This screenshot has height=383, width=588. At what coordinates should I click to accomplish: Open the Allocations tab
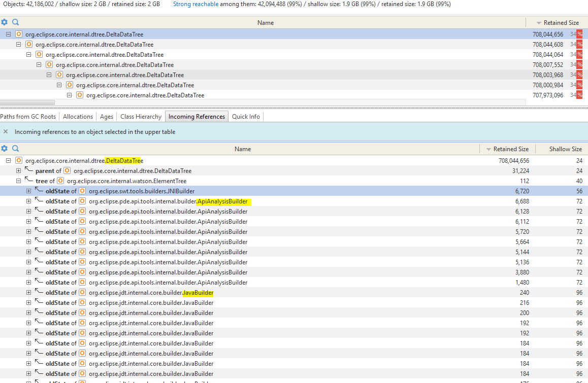click(78, 116)
